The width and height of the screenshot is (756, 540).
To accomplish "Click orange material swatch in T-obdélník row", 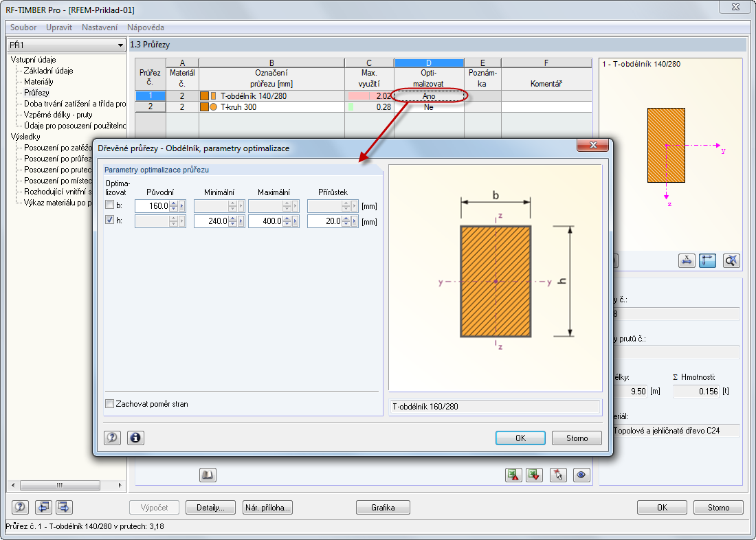I will point(204,96).
